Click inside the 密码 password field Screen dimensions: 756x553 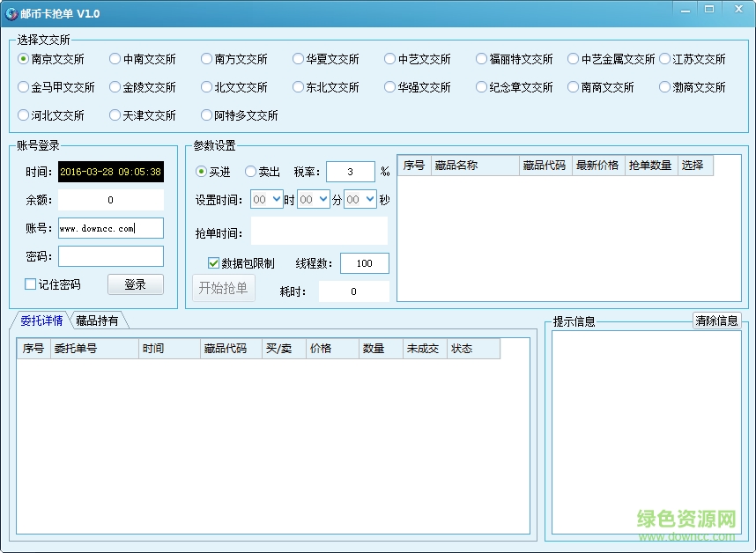pyautogui.click(x=110, y=256)
